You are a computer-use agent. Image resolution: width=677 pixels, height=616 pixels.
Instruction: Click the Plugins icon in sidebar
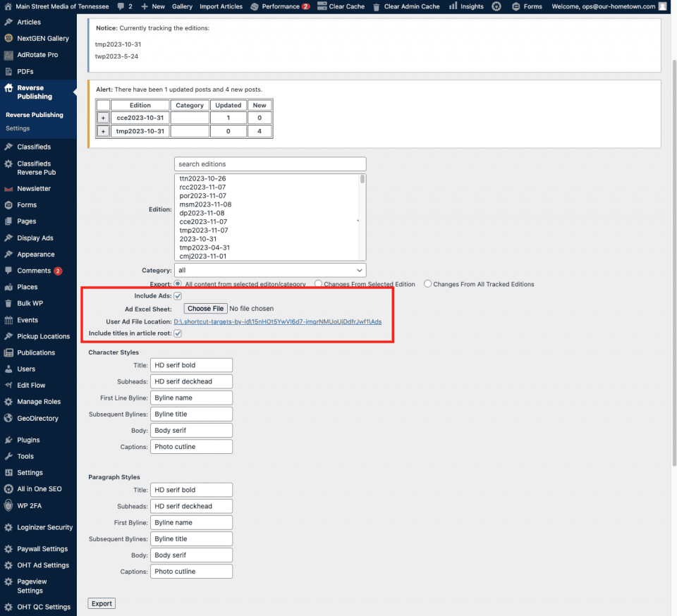point(8,440)
